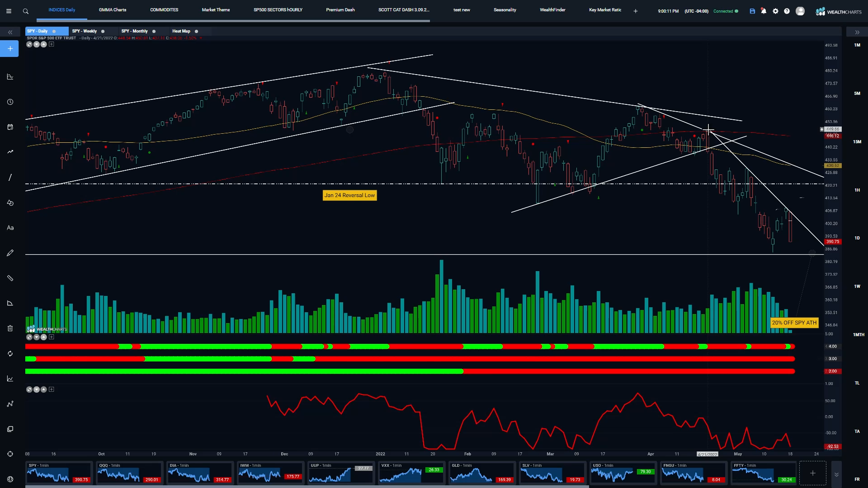Open the help question mark
The image size is (868, 488).
(x=787, y=11)
